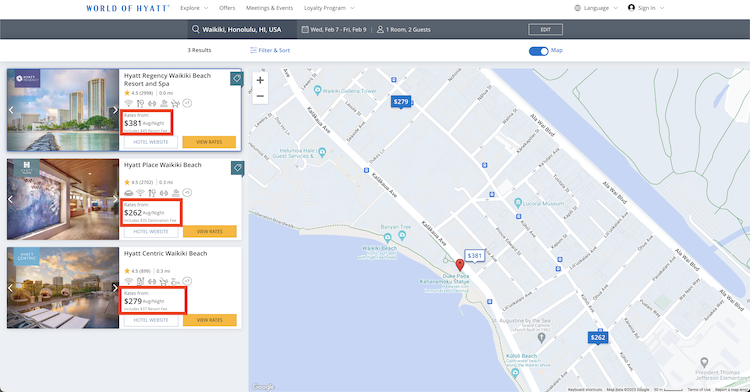Image resolution: width=750 pixels, height=392 pixels.
Task: Click Hyatt Centric rating 4.5 (899)
Action: [x=137, y=271]
